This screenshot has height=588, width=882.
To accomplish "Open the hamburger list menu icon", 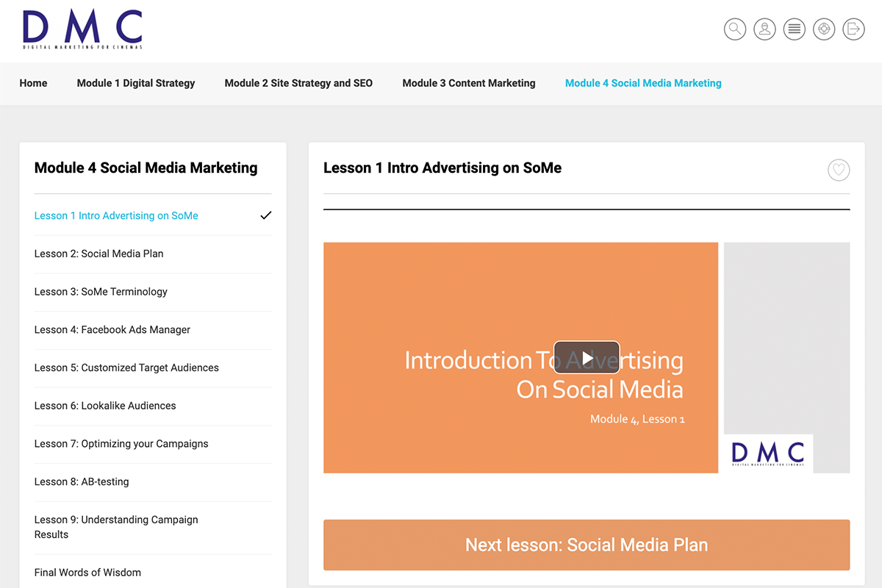I will tap(794, 29).
